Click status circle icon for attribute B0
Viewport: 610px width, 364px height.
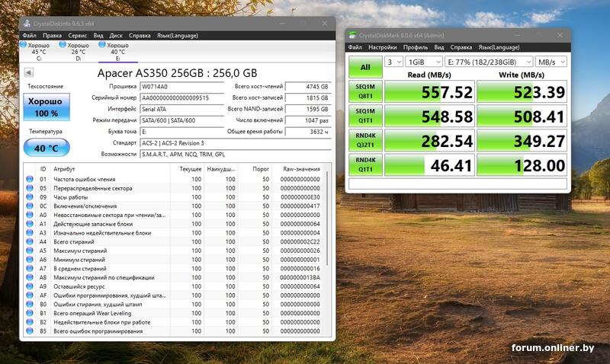tap(30, 304)
